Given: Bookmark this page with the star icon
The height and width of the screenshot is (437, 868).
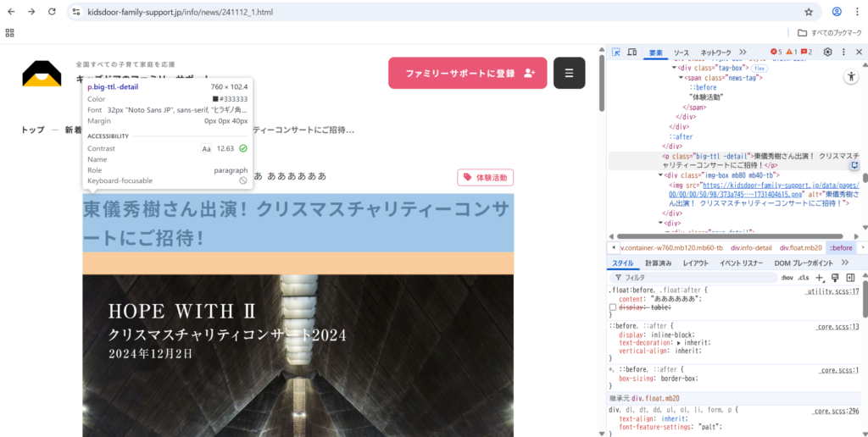Looking at the screenshot, I should click(809, 12).
